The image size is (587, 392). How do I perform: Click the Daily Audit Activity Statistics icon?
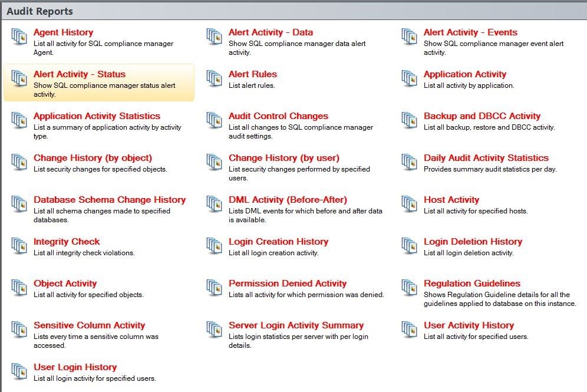409,162
